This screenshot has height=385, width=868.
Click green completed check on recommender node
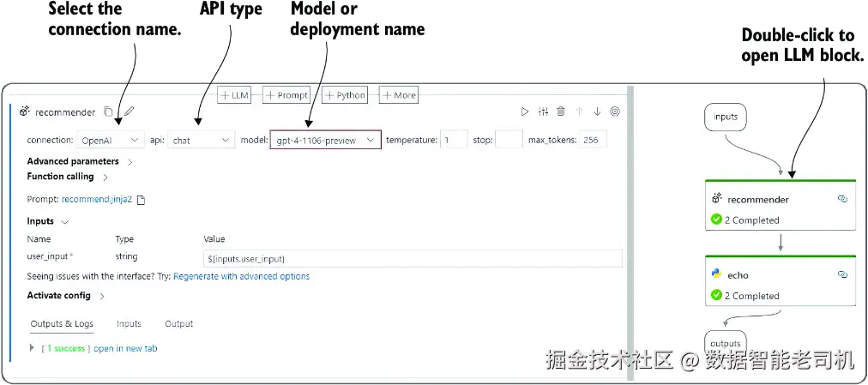[x=716, y=220]
